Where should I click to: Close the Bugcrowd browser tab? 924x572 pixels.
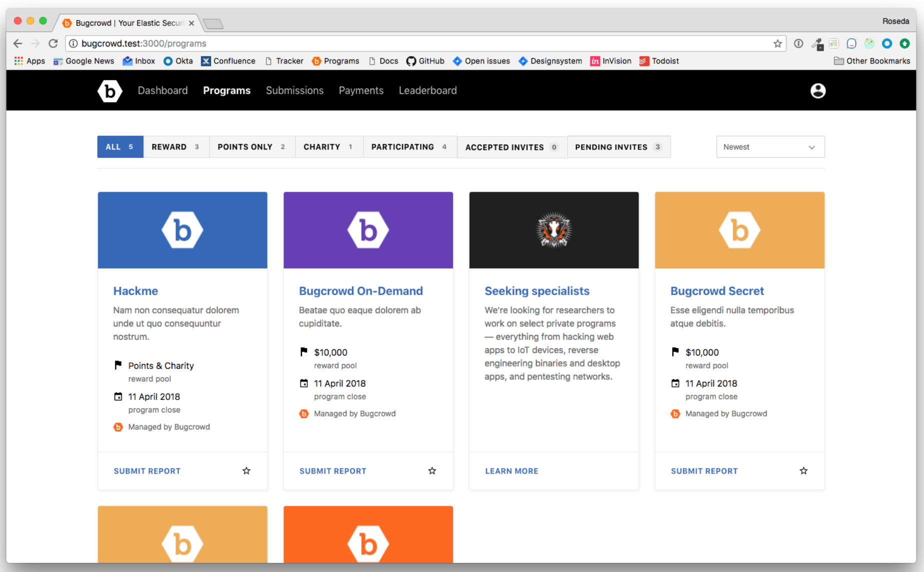pyautogui.click(x=191, y=23)
